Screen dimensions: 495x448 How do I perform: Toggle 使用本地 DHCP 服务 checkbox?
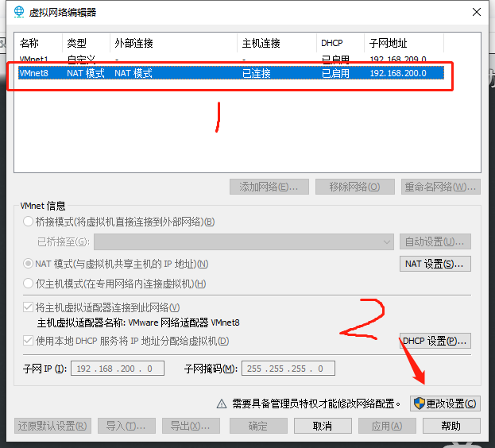click(28, 341)
